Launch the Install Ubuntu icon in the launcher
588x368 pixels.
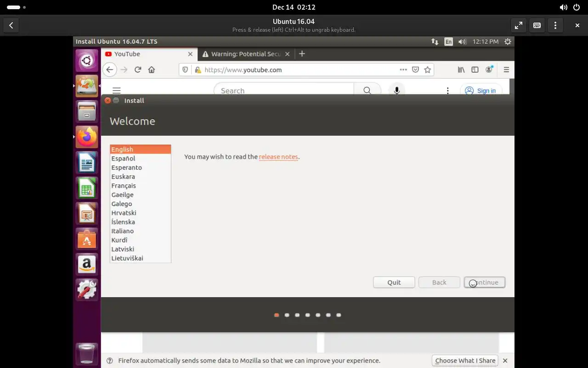(x=87, y=86)
